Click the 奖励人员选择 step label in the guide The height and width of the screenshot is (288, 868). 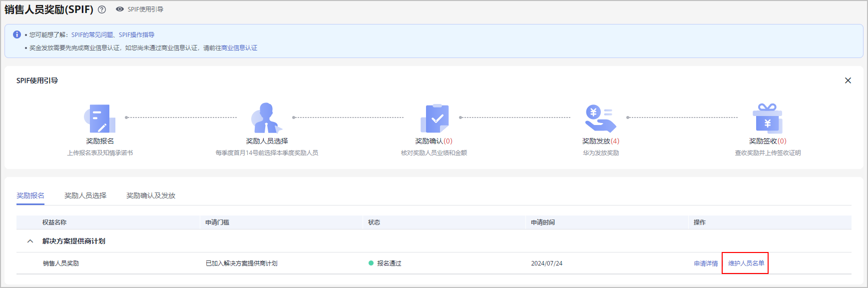(267, 141)
